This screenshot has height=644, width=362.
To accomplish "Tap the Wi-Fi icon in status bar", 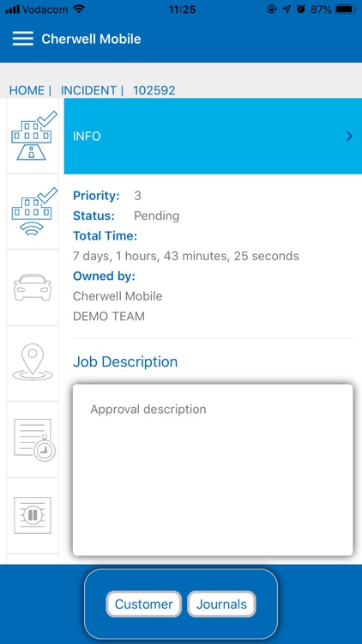I will 78,9.
